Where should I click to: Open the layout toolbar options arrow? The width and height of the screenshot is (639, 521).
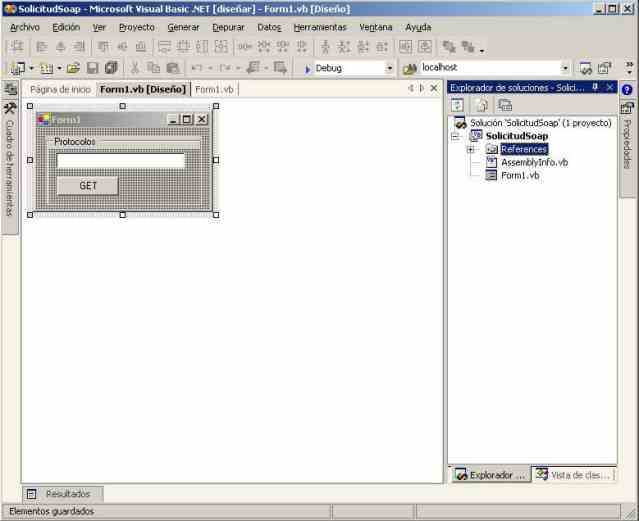(482, 51)
